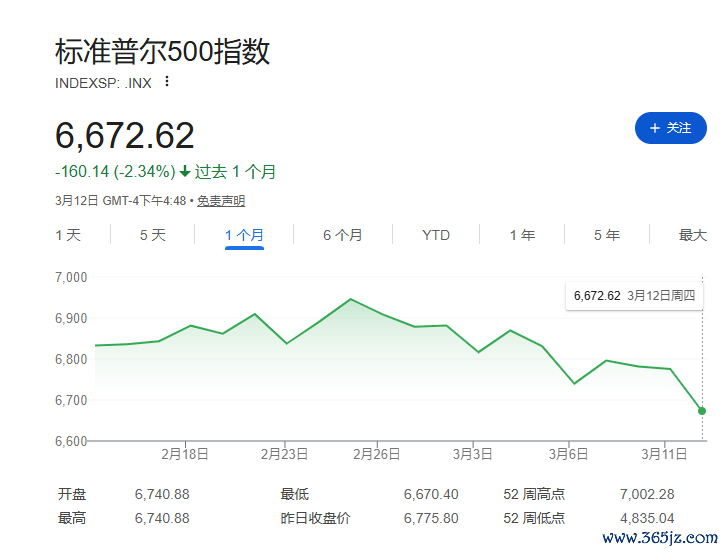Click the 2月26日 date axis label
Screen dimensions: 725x553
click(x=377, y=454)
